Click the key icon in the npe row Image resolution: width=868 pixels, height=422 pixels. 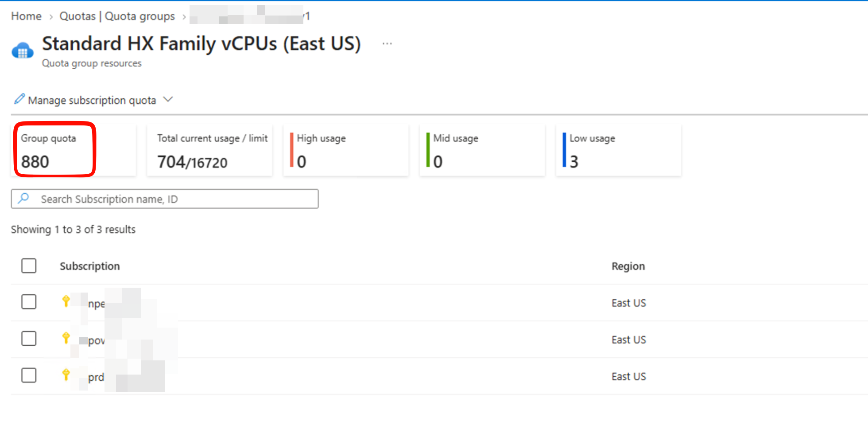point(66,301)
